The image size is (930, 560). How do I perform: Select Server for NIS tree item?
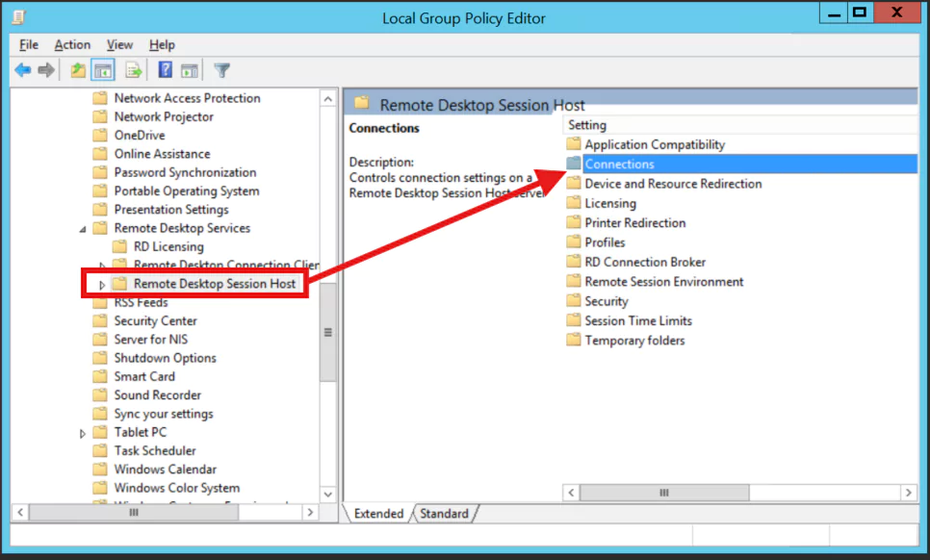pyautogui.click(x=150, y=339)
